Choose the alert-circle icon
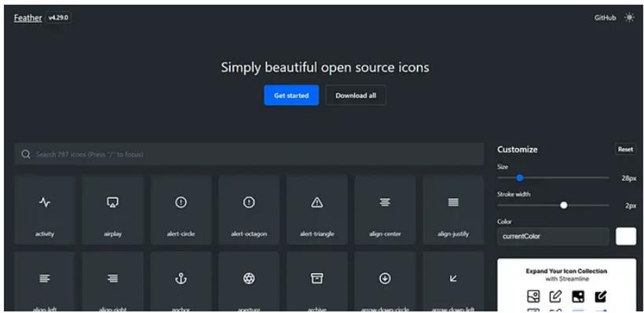The height and width of the screenshot is (313, 644). [181, 210]
